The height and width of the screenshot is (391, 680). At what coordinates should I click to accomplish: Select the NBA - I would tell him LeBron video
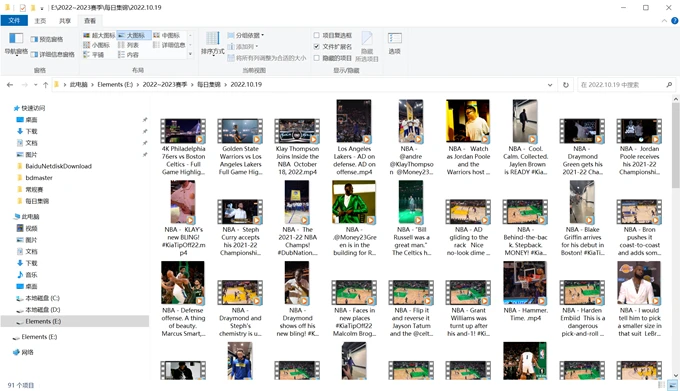tap(639, 299)
